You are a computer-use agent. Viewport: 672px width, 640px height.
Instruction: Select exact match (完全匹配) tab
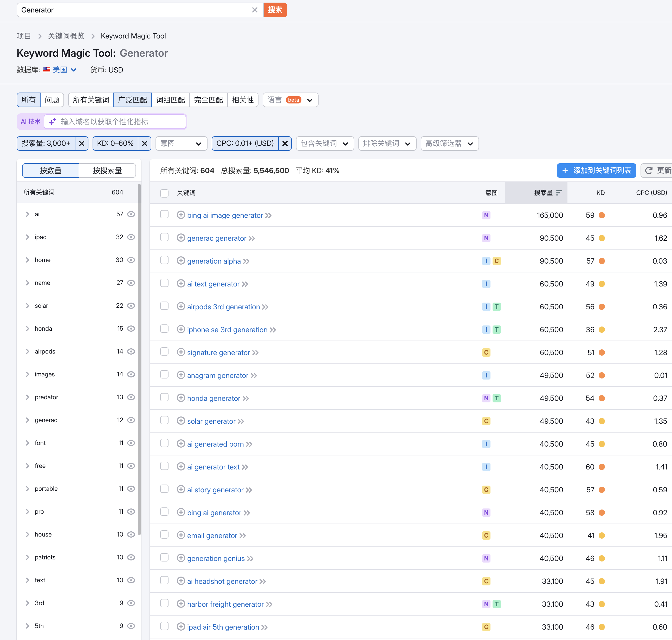pyautogui.click(x=208, y=100)
